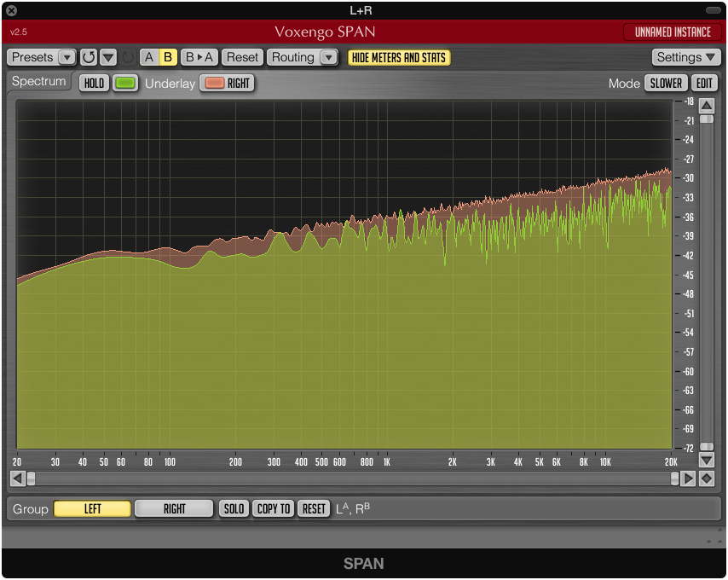The image size is (728, 580).
Task: Click the 'Mode' label
Action: (624, 84)
